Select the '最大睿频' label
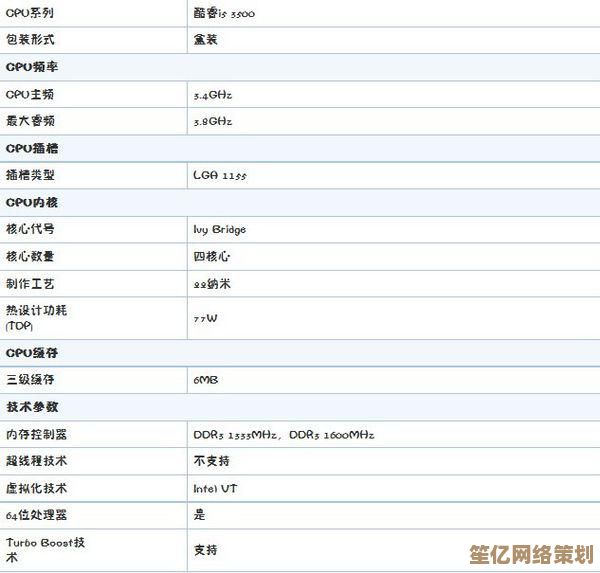 click(x=30, y=121)
